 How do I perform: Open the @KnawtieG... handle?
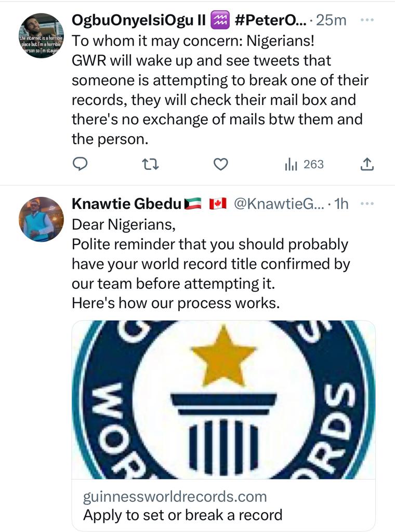279,204
